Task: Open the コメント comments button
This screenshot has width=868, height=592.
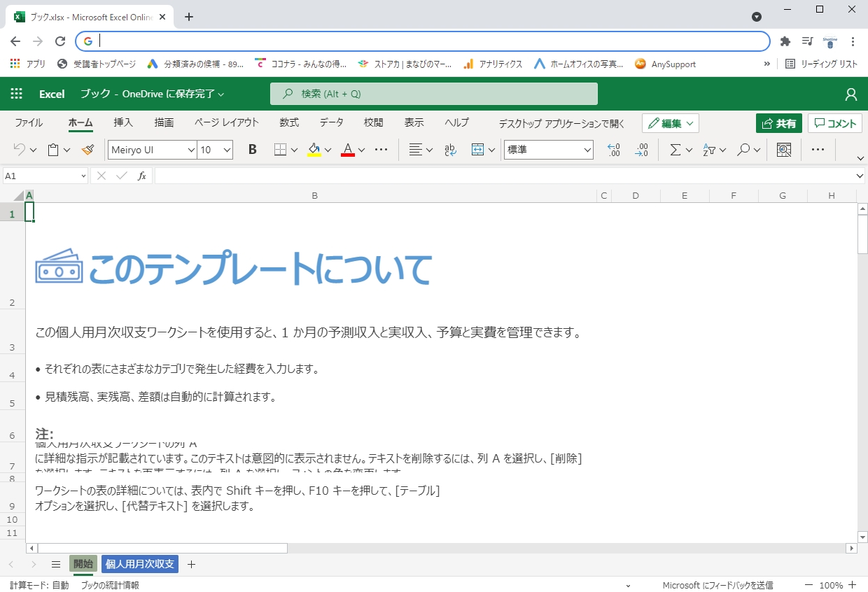Action: pyautogui.click(x=835, y=123)
